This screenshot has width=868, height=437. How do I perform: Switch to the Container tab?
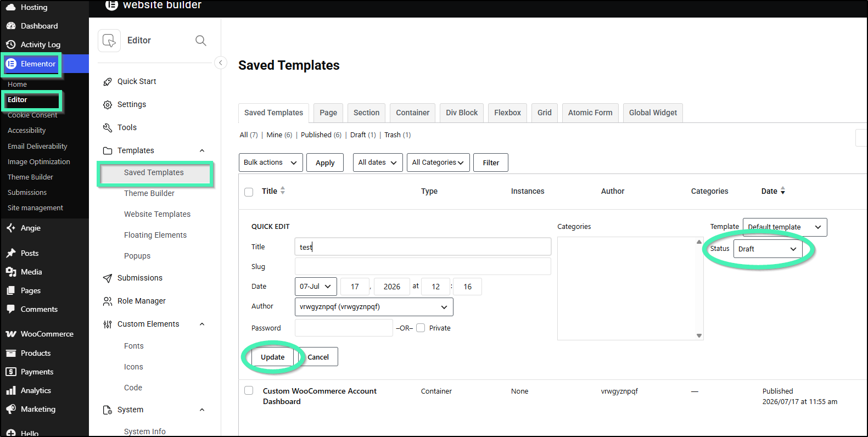click(413, 113)
